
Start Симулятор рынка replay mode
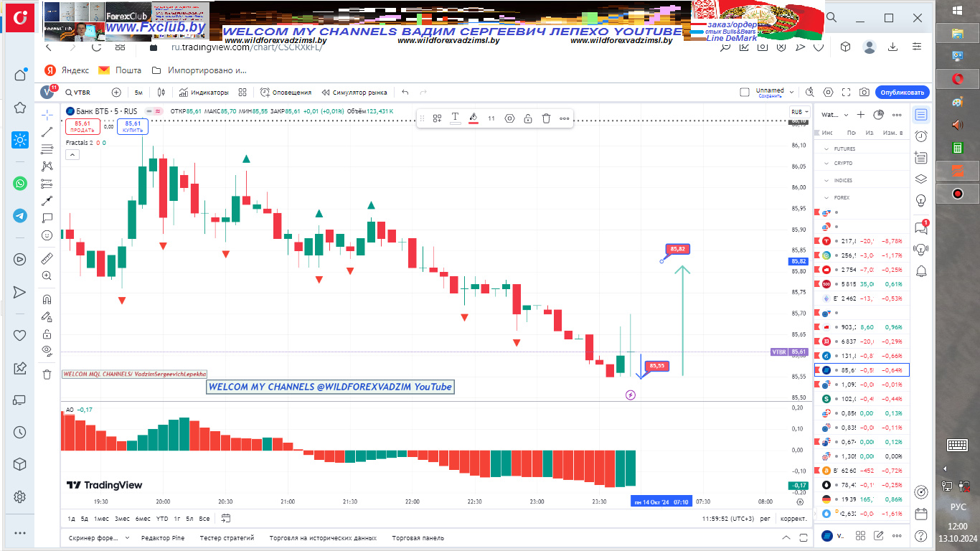coord(354,93)
